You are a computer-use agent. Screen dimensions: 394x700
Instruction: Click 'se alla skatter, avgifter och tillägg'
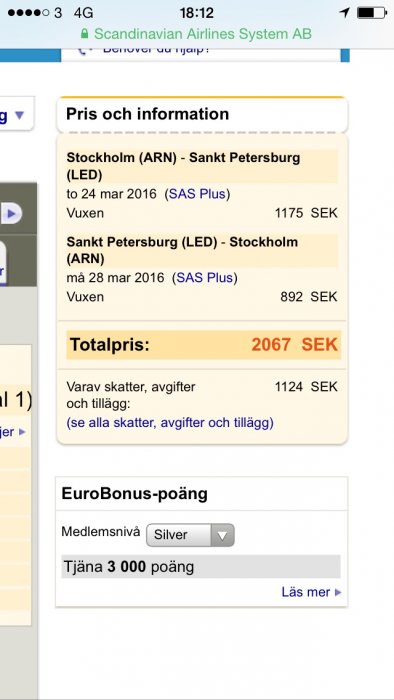click(170, 422)
